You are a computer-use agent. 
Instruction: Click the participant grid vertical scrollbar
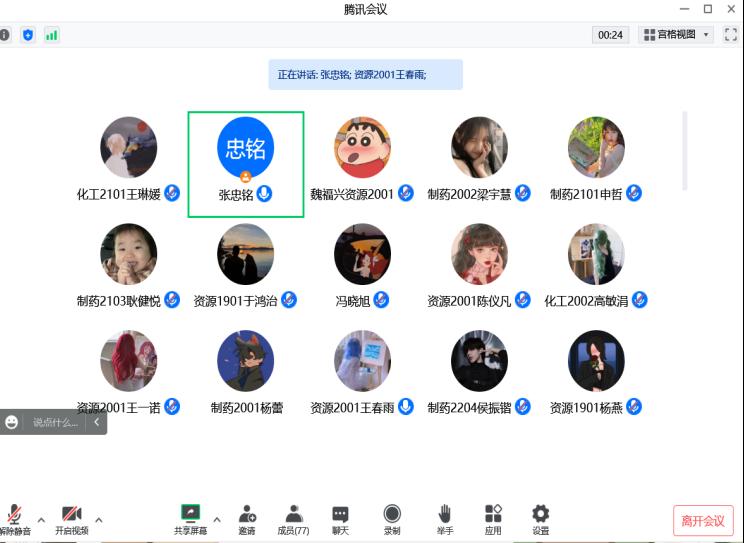[x=685, y=150]
